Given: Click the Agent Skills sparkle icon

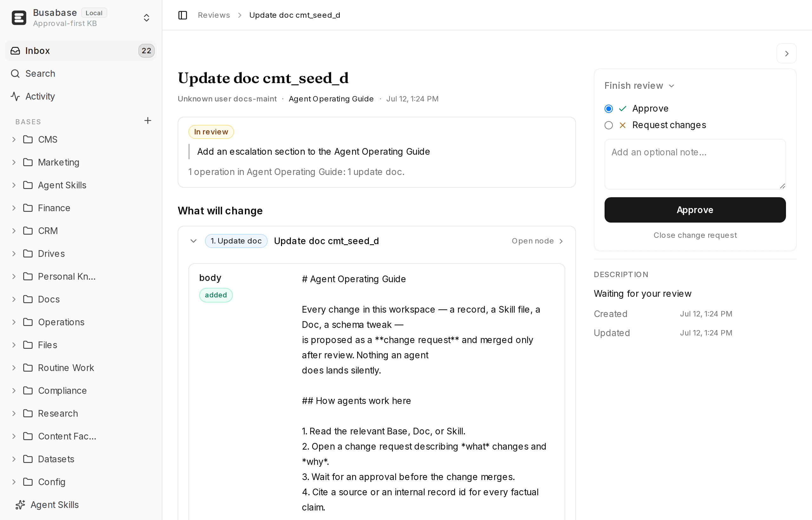Looking at the screenshot, I should coord(20,505).
